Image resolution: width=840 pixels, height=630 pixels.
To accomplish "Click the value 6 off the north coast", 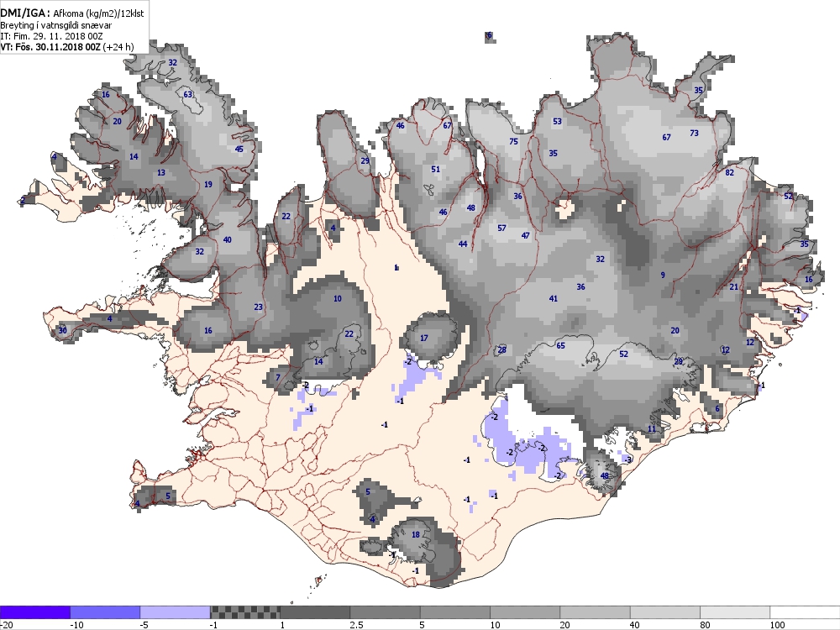I will coord(489,36).
